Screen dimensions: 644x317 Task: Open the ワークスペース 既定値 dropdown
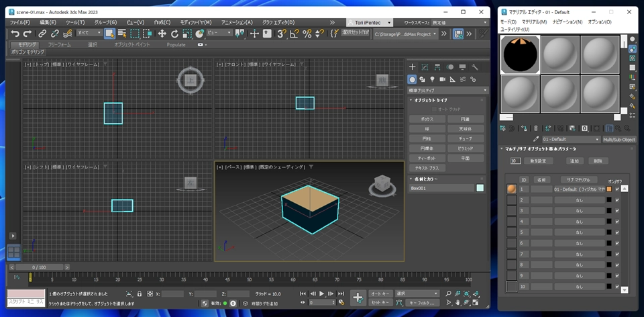tap(460, 23)
